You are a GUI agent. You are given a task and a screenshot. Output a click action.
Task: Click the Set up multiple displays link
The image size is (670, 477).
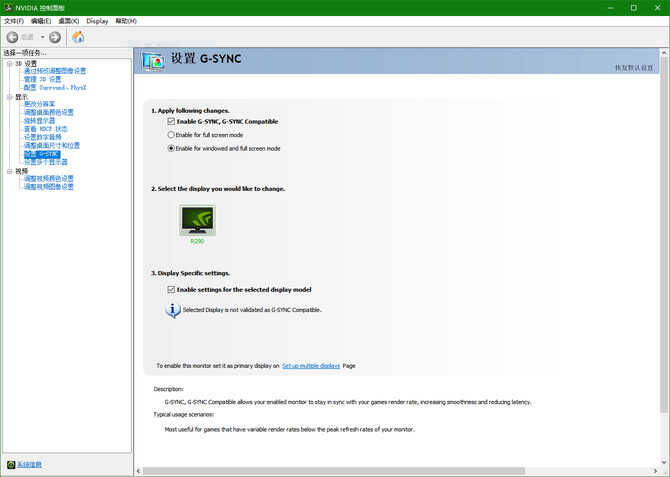coord(311,366)
